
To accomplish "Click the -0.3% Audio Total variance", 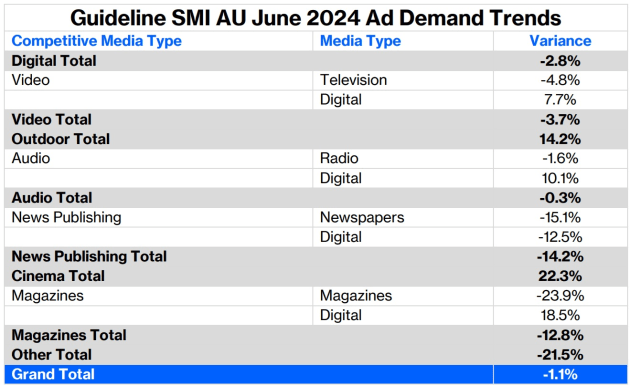I will coord(560,198).
